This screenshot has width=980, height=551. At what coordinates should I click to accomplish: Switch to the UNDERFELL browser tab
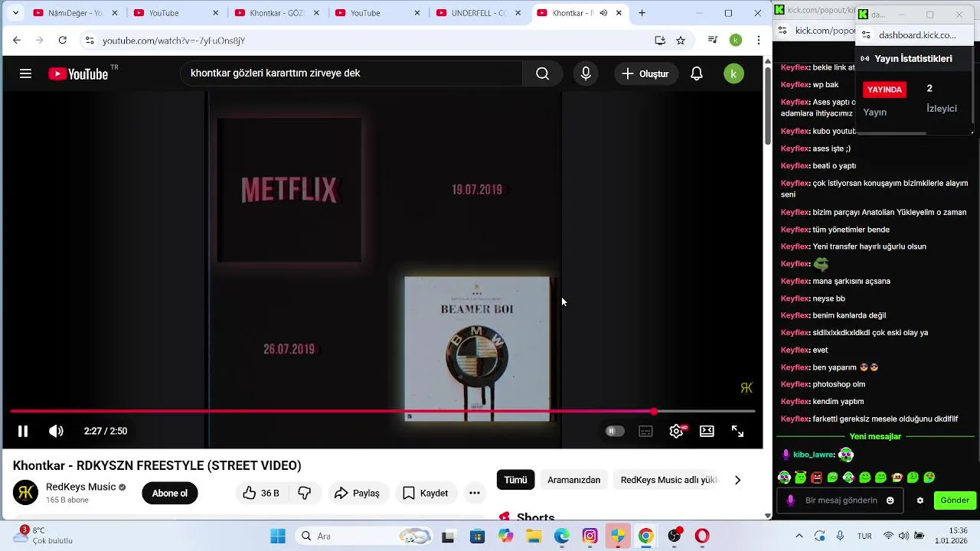coord(478,13)
